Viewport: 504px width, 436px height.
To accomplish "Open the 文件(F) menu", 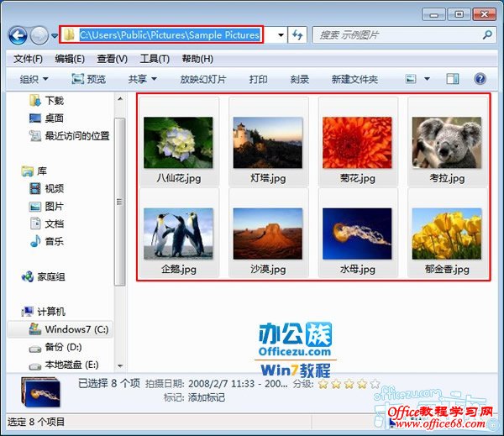I will point(28,59).
